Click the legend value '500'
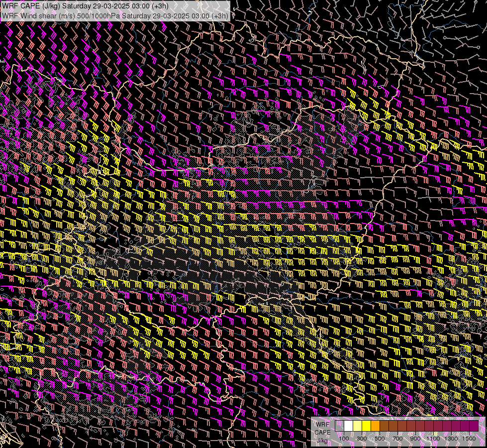This screenshot has height=448, width=487. pyautogui.click(x=380, y=439)
